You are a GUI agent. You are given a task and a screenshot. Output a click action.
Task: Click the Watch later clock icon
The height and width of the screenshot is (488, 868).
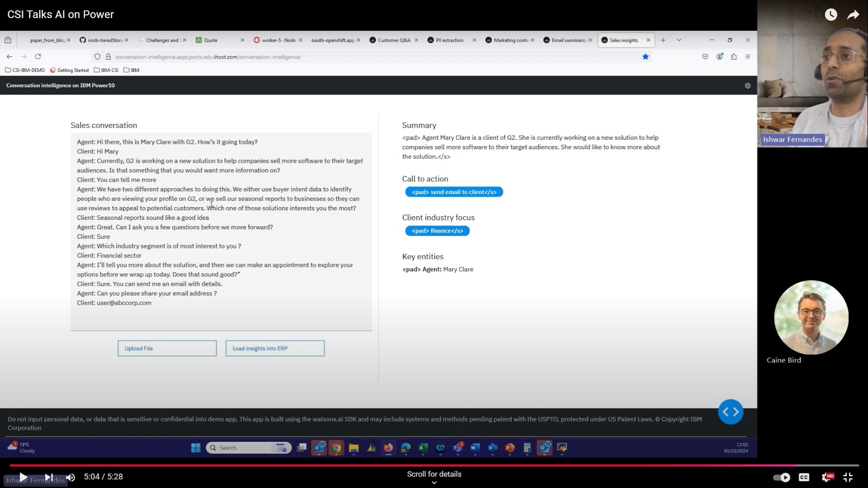pos(831,14)
